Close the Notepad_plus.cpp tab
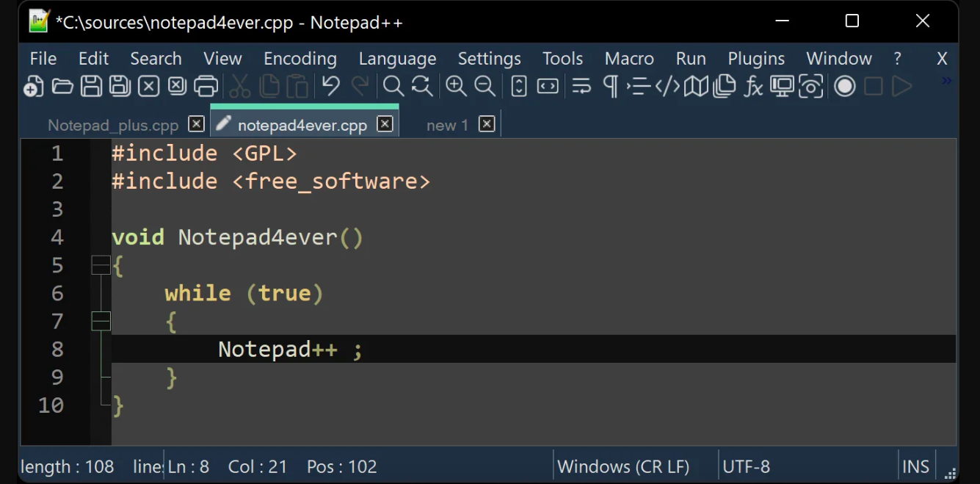The width and height of the screenshot is (980, 484). [196, 124]
